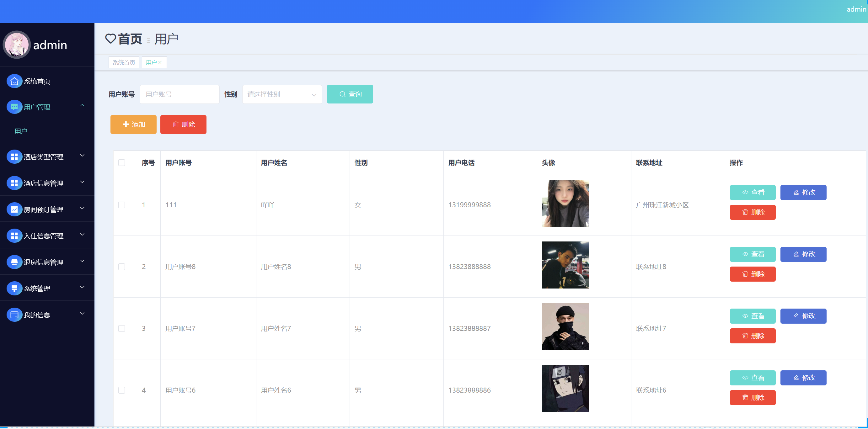Viewport: 868px width, 429px height.
Task: Switch to the 系统首页 tab
Action: point(124,63)
